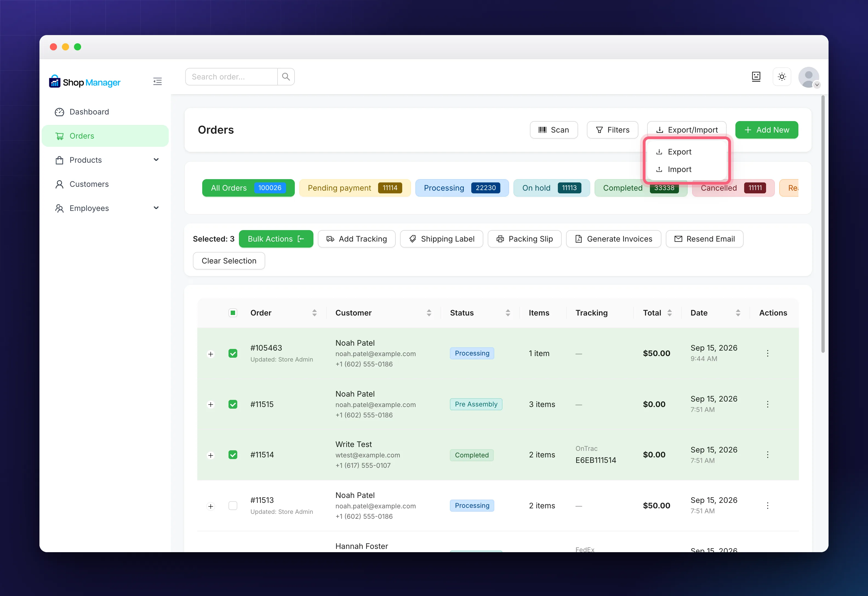868x596 pixels.
Task: Open the notes panel icon in header
Action: [x=756, y=76]
